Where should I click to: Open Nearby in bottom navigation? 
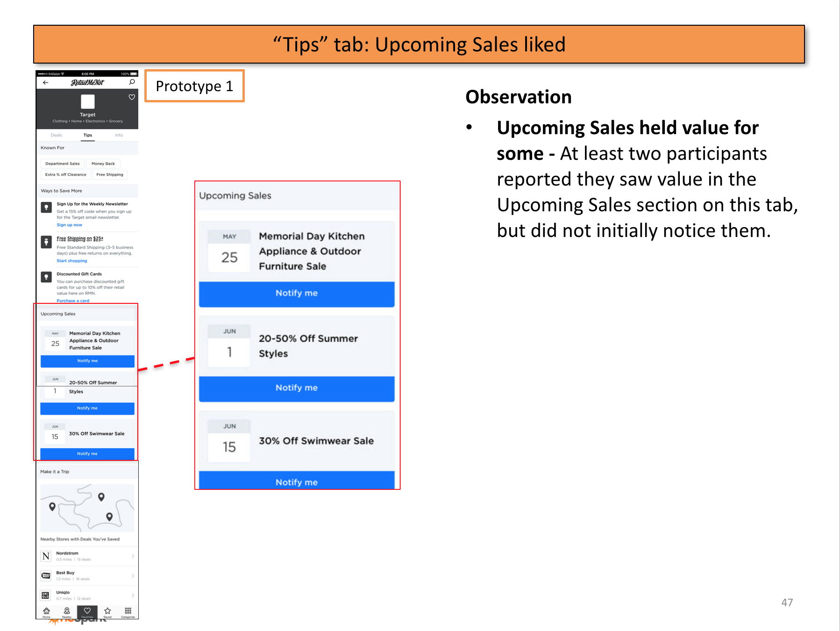[67, 612]
